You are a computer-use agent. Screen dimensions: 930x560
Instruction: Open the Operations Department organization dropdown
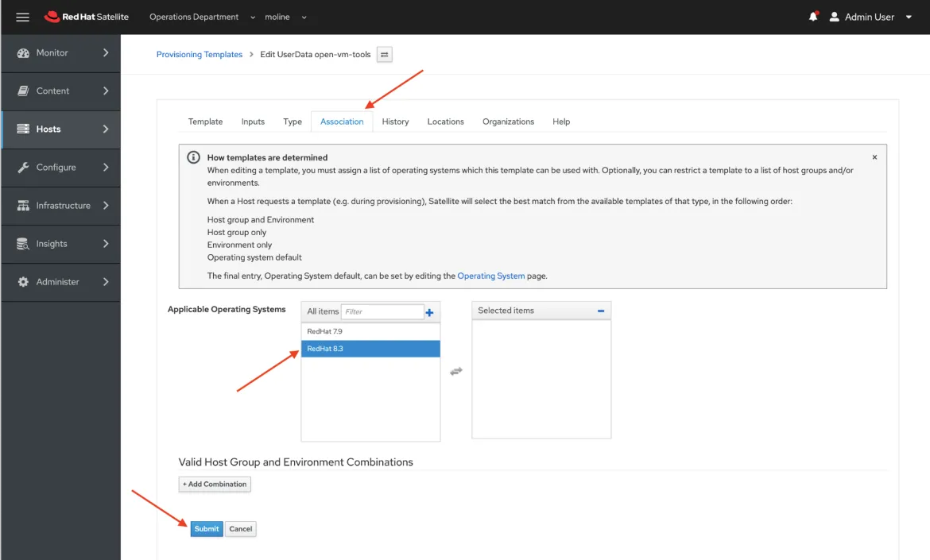pyautogui.click(x=202, y=17)
